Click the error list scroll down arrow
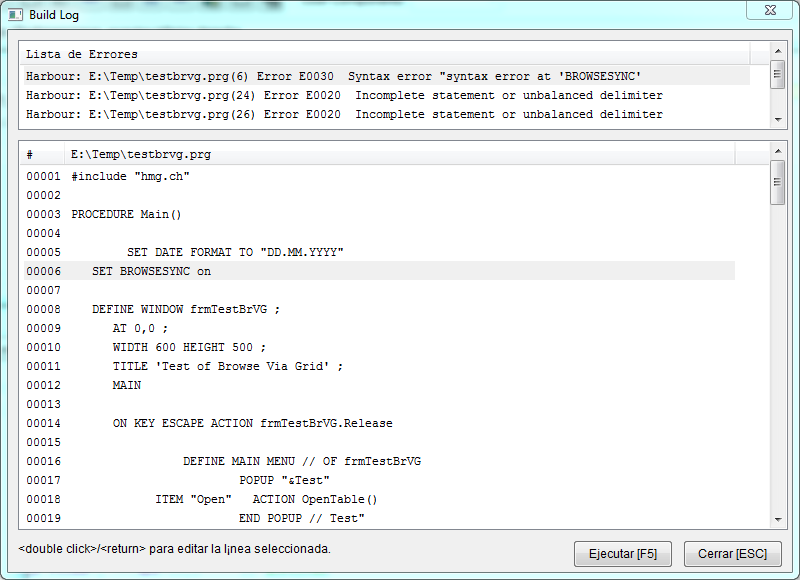The width and height of the screenshot is (800, 580). 777,120
